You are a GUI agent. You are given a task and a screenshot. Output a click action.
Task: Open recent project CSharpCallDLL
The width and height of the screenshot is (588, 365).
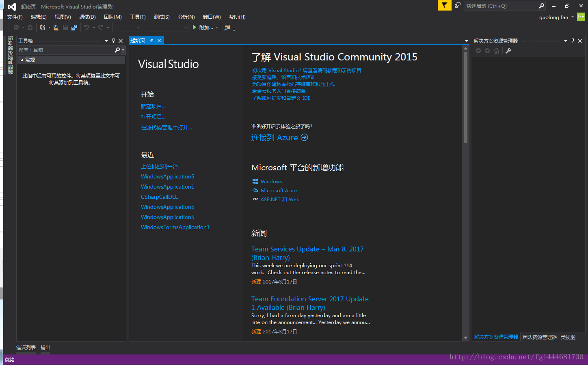(x=159, y=197)
